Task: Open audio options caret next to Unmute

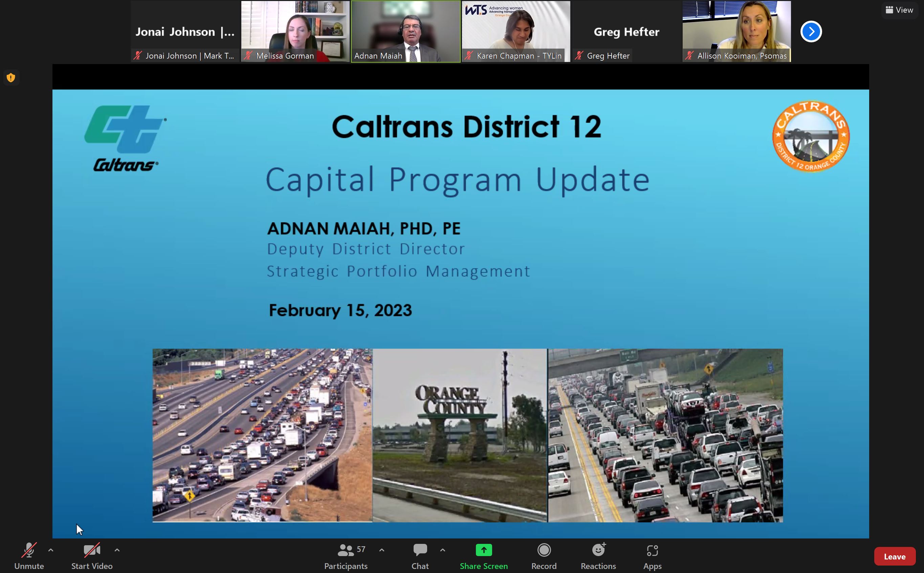Action: tap(51, 550)
